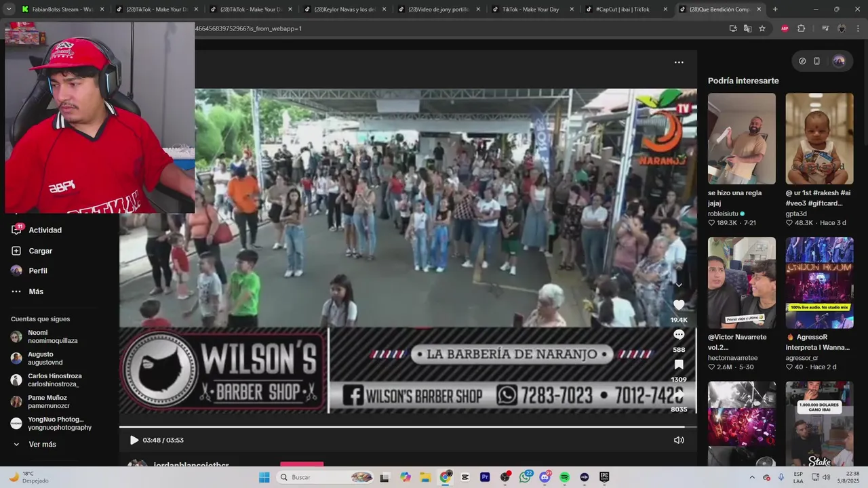Open Actividad notifications in the sidebar

(x=37, y=230)
